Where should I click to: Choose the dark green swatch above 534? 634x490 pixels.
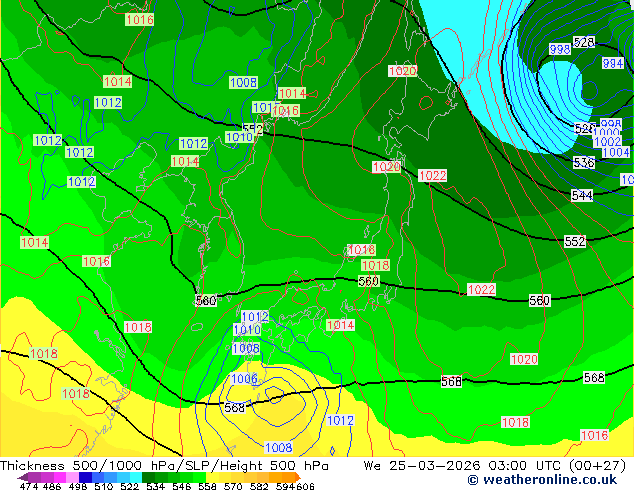[x=148, y=477]
